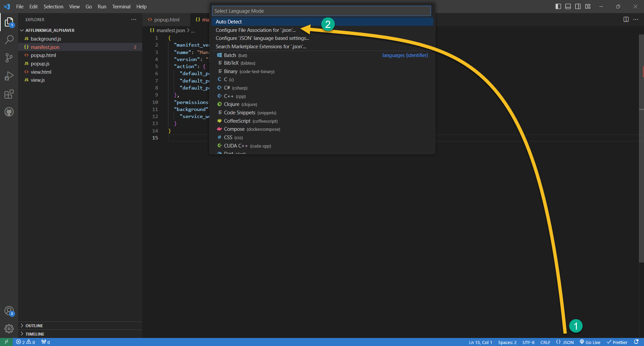Open the notifications bell in status bar
This screenshot has width=644, height=346.
click(636, 342)
